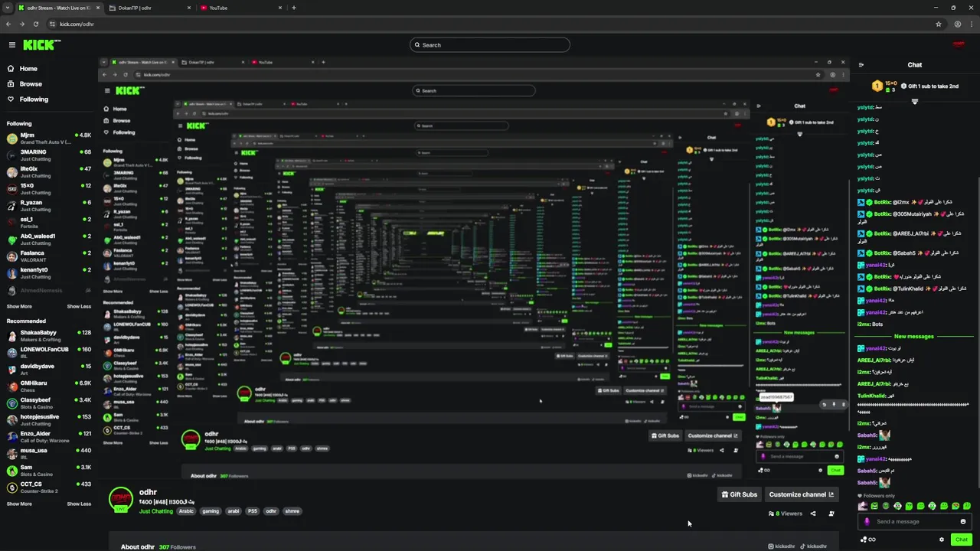Viewport: 980px width, 551px height.
Task: Click the Classybeef channel avatar
Action: [x=12, y=403]
